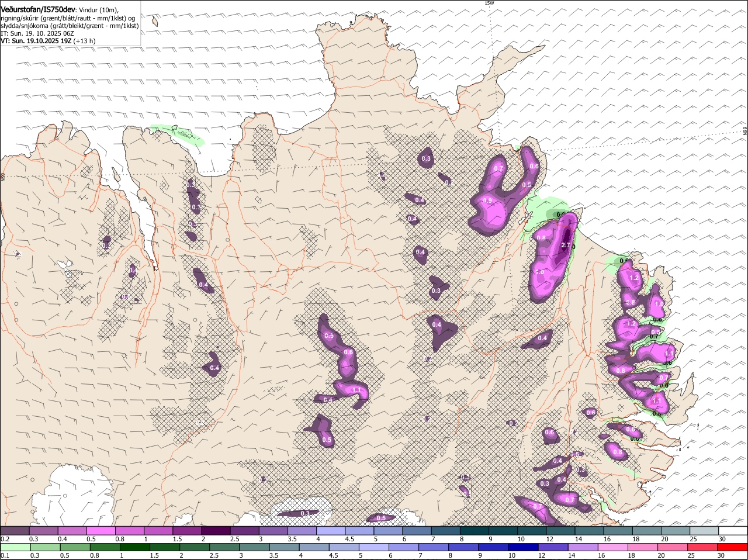Pick purple lower swatch between 12 and 14
Screen dimensions: 748x560
point(553,547)
